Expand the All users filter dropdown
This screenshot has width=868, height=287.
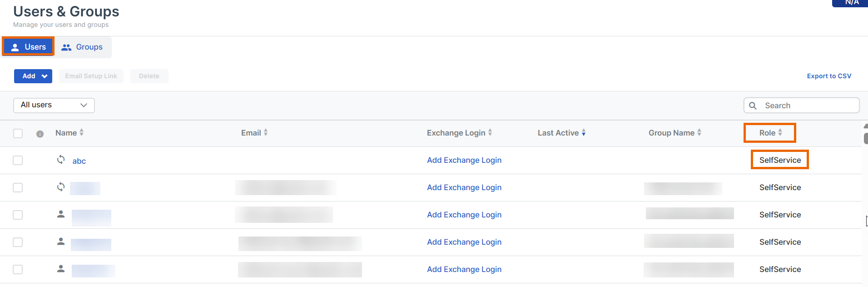(x=54, y=105)
